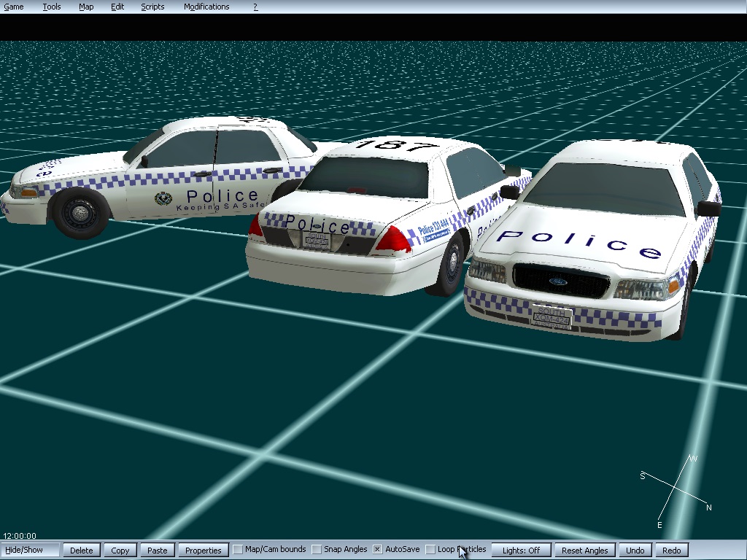
Task: Toggle Lights: Off button
Action: 521,550
